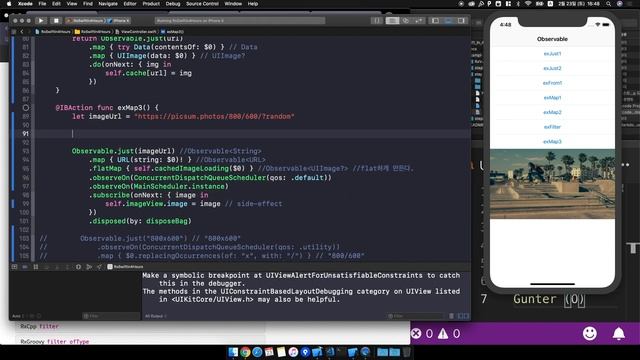Open Safari from the Dock
This screenshot has height=360, width=640.
click(x=257, y=352)
